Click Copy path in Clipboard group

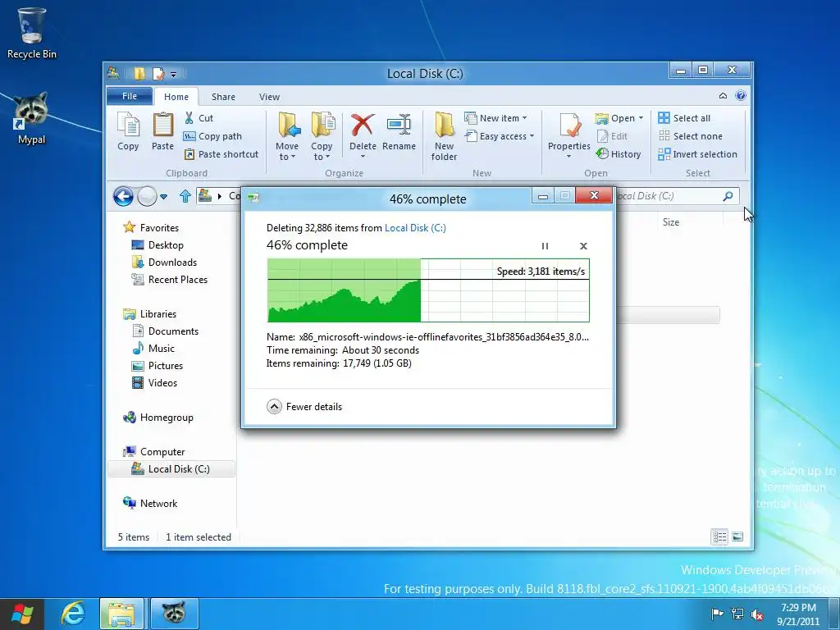point(212,136)
